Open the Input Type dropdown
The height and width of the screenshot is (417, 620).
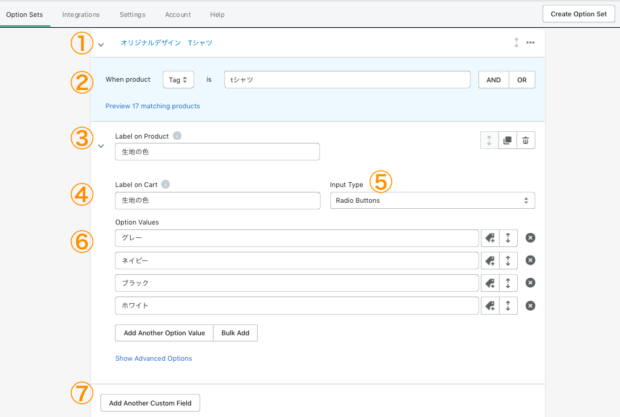click(432, 200)
